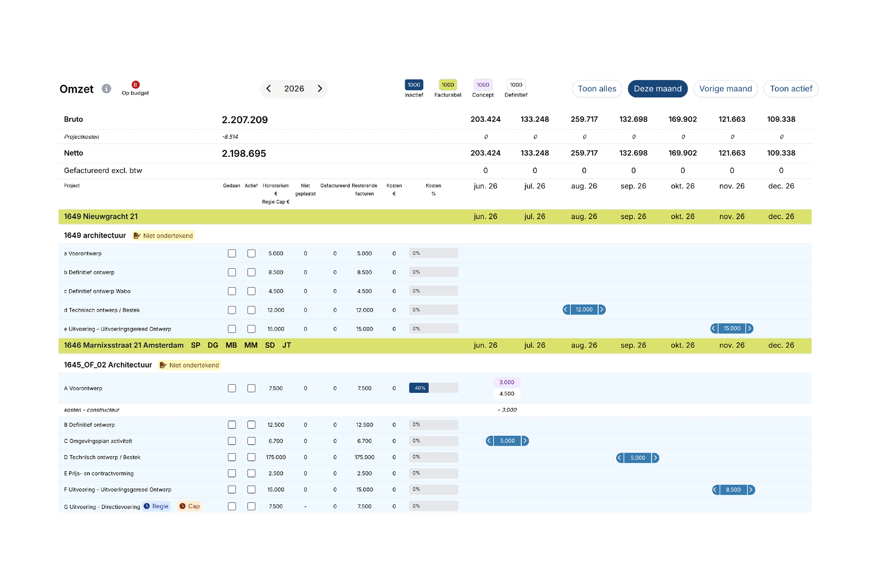Go to next year after 2026
Viewport: 881px width, 588px height.
320,89
